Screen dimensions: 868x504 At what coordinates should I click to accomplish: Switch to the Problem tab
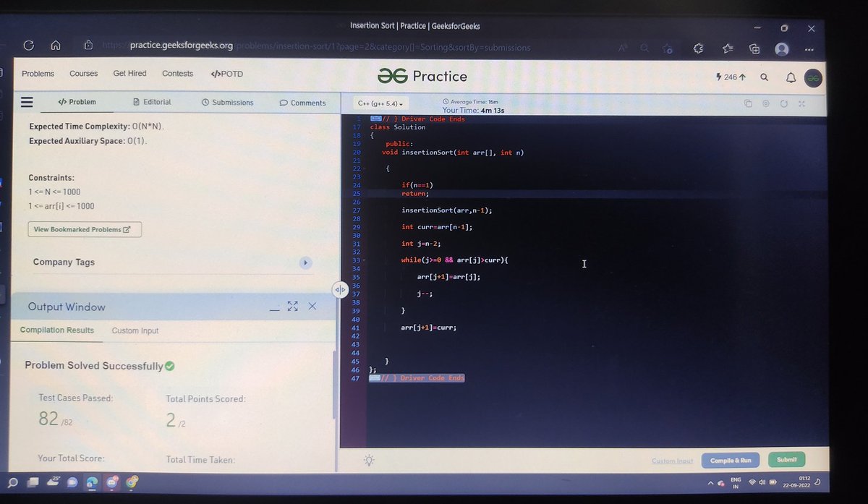[x=77, y=102]
